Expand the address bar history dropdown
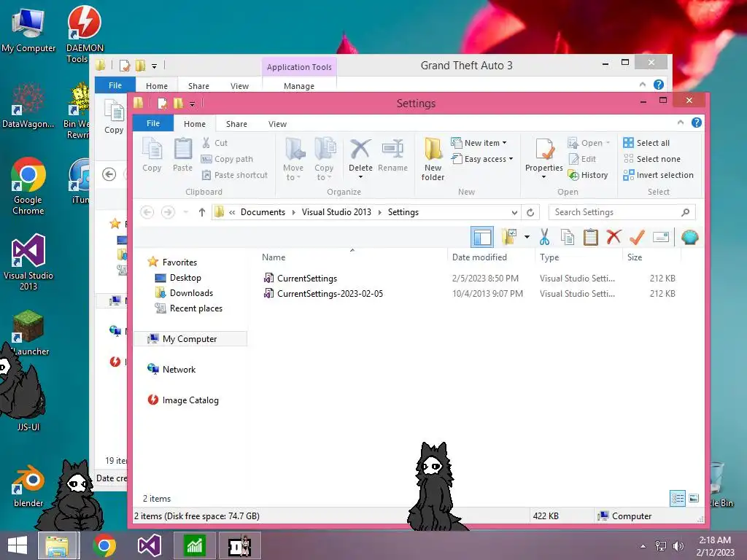 click(x=514, y=212)
